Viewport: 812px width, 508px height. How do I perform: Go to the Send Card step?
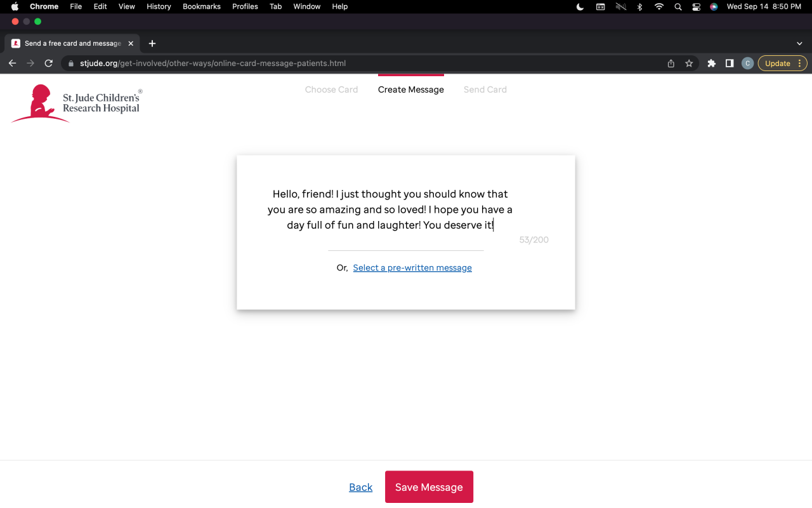[485, 90]
